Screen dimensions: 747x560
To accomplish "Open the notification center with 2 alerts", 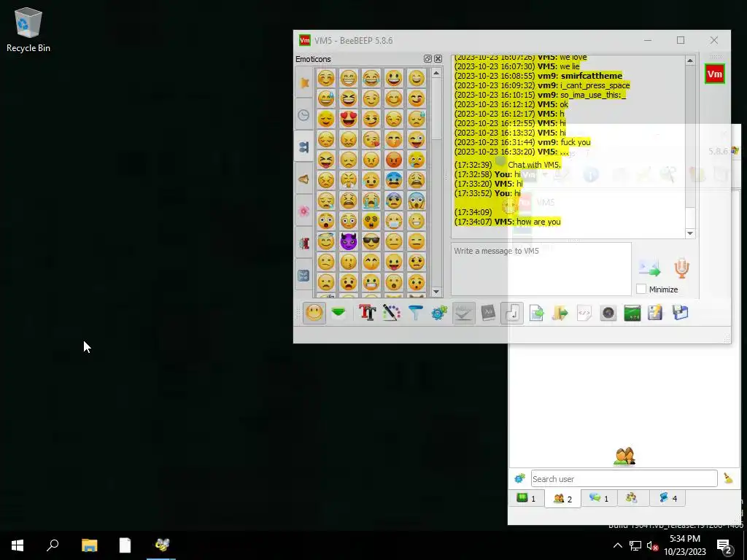I will [x=725, y=547].
